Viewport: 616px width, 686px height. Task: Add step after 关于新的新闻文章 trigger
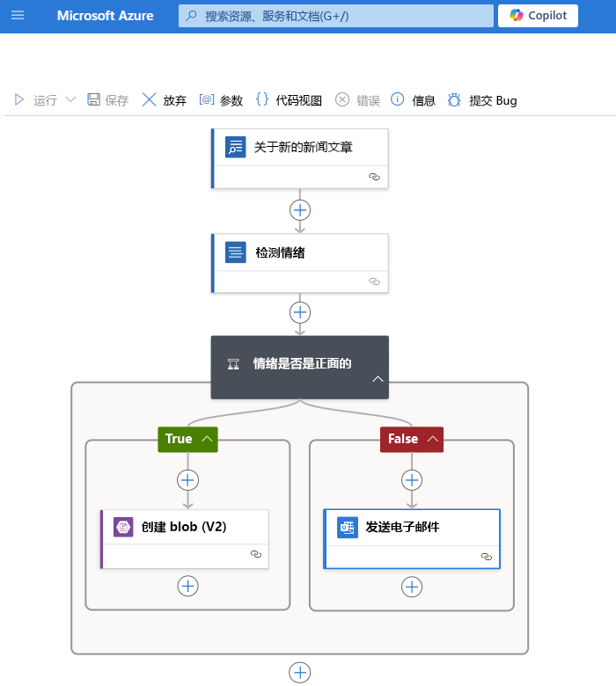pyautogui.click(x=300, y=210)
